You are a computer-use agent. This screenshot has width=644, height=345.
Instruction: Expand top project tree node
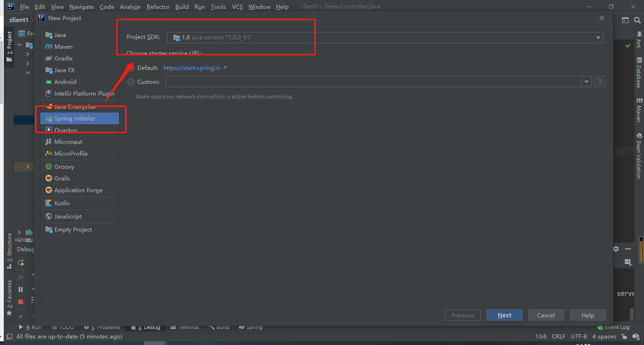[x=20, y=45]
